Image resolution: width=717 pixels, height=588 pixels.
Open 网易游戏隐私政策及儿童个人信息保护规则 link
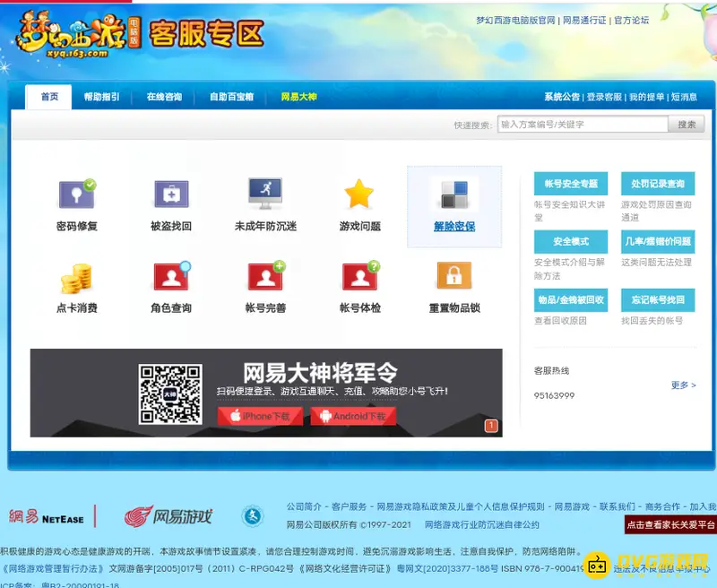tap(461, 506)
